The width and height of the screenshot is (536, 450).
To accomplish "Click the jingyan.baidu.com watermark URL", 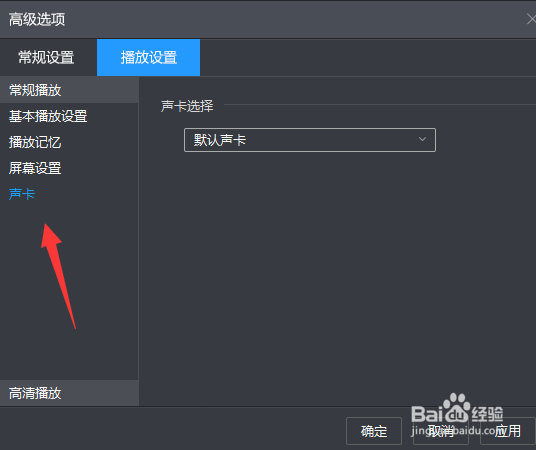I will point(466,430).
